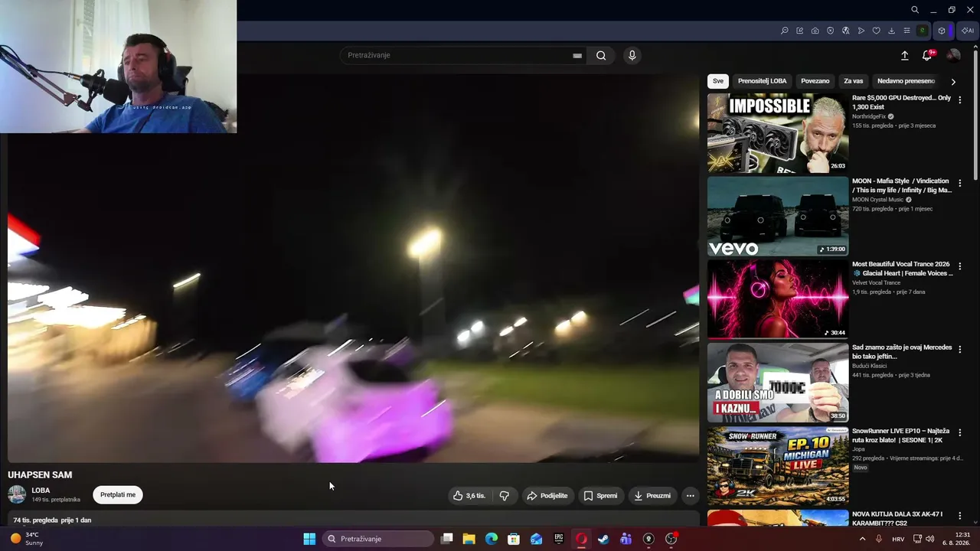This screenshot has width=980, height=551.
Task: Open the taskbar volume control icon
Action: [930, 539]
